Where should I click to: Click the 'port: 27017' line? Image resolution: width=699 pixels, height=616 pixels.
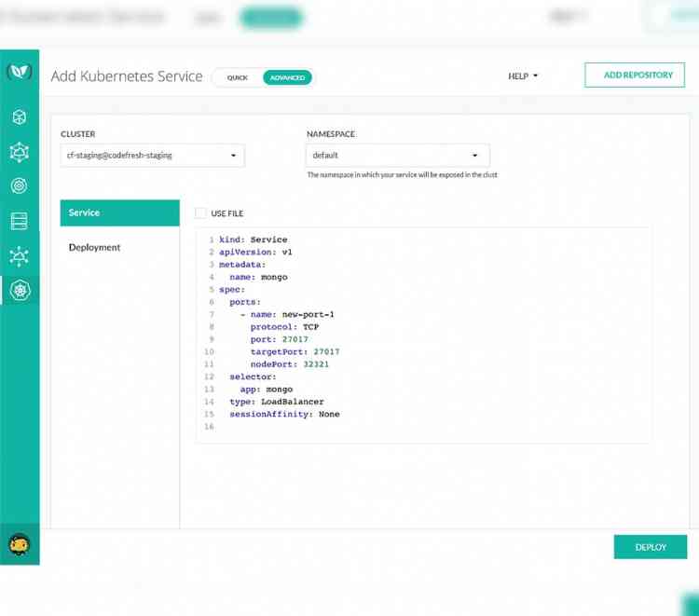(279, 339)
